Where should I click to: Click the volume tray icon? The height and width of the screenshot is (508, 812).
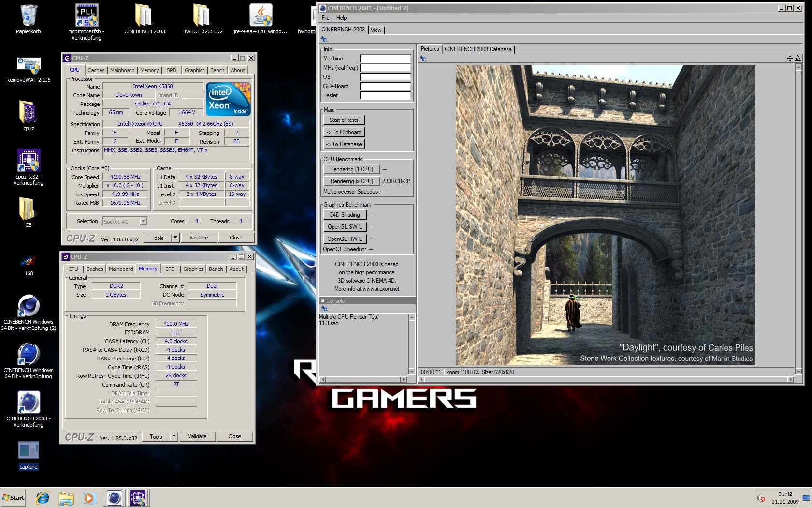pos(761,498)
